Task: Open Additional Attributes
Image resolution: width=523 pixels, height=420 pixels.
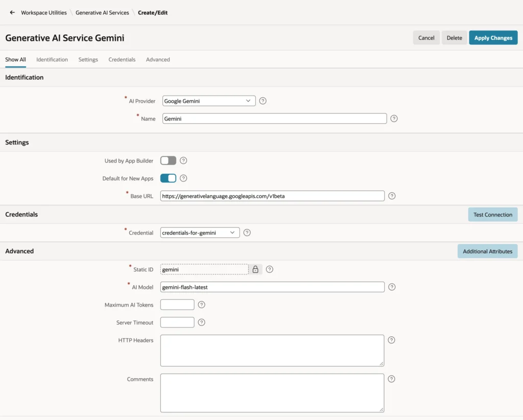Action: coord(487,251)
